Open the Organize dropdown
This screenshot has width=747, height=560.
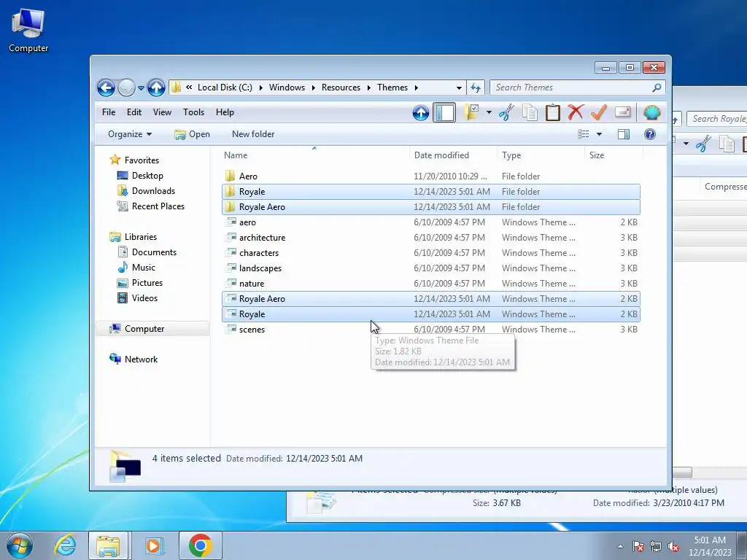(130, 134)
